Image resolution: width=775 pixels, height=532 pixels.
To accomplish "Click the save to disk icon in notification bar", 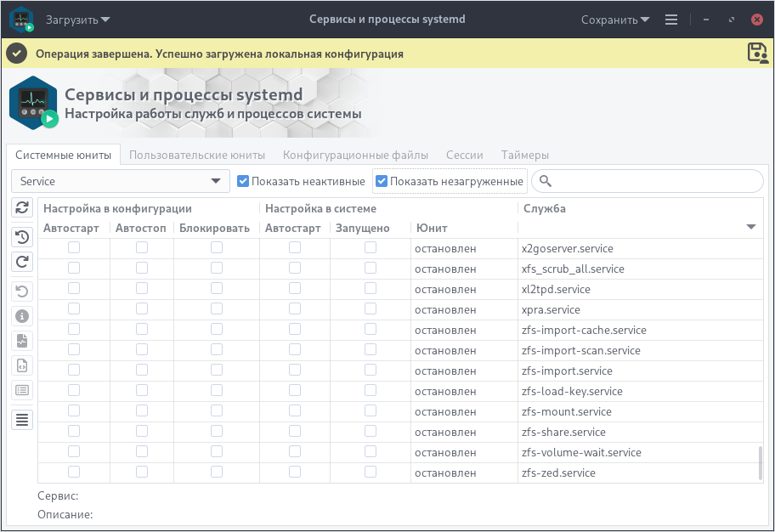I will tap(757, 53).
